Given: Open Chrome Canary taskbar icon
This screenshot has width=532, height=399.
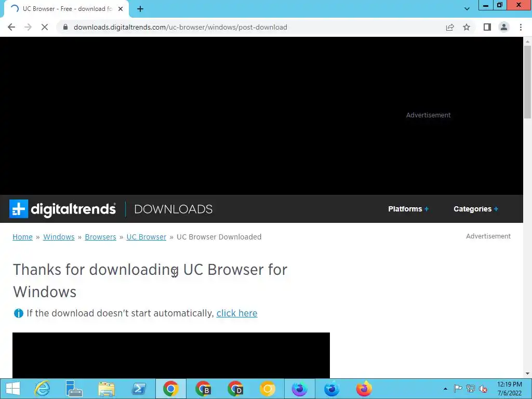Looking at the screenshot, I should (x=268, y=389).
